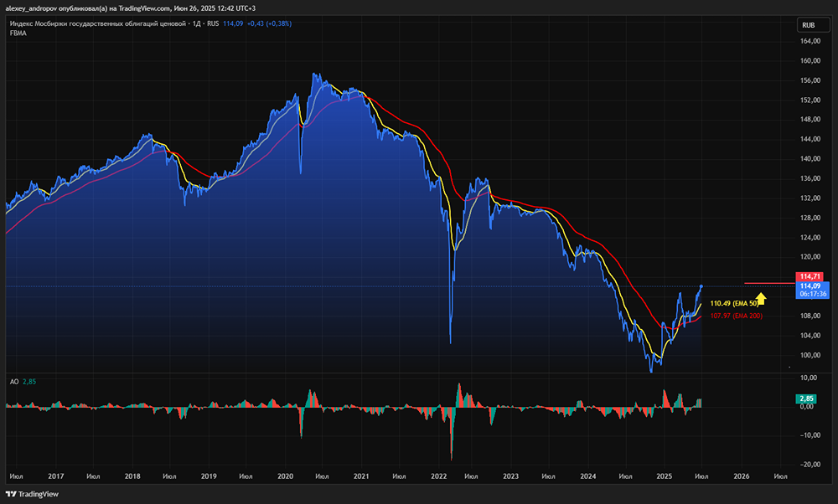This screenshot has width=838, height=504.
Task: Click the 2021 time axis label
Action: pos(361,476)
